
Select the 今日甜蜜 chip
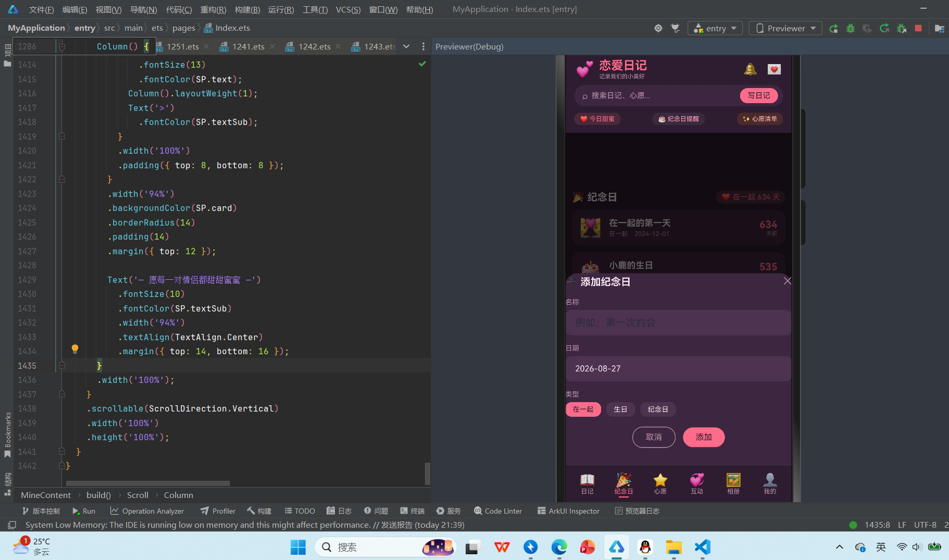(597, 119)
